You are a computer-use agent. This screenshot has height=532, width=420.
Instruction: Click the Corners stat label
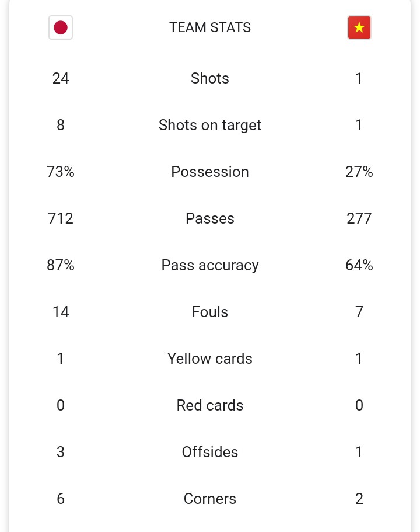210,499
